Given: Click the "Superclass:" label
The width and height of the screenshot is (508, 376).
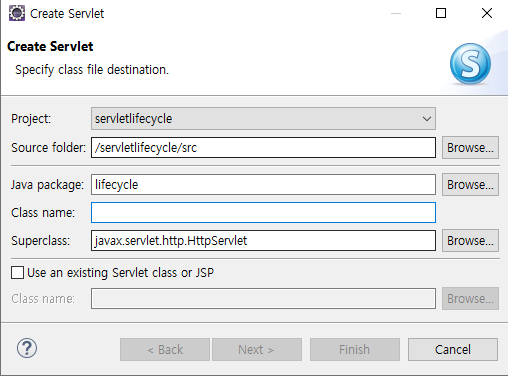Looking at the screenshot, I should tap(41, 241).
